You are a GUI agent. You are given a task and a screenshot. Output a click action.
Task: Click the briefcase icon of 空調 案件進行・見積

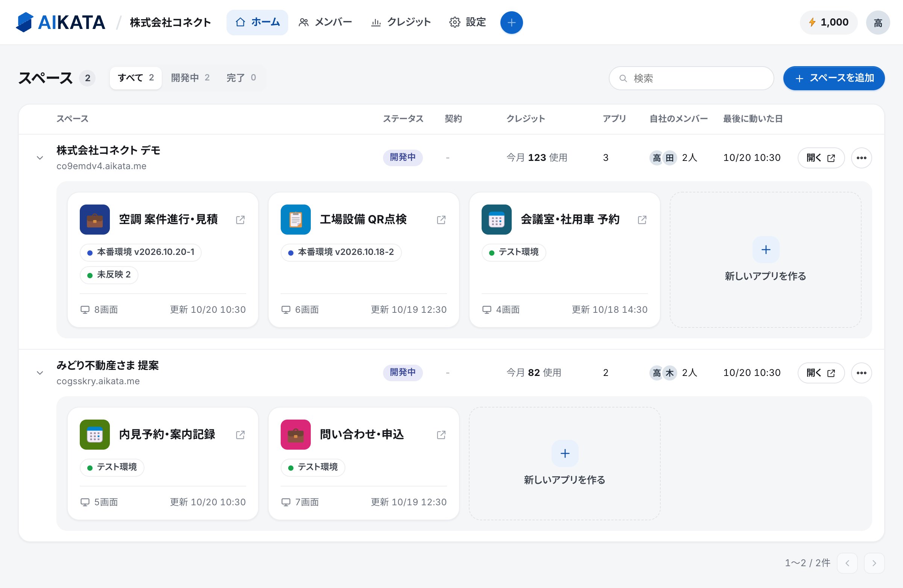coord(95,220)
